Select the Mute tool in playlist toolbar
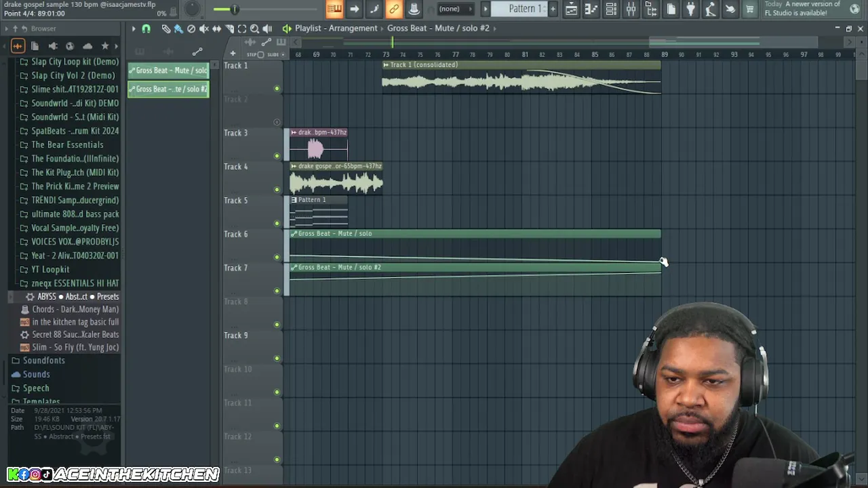The width and height of the screenshot is (868, 488). 204,28
